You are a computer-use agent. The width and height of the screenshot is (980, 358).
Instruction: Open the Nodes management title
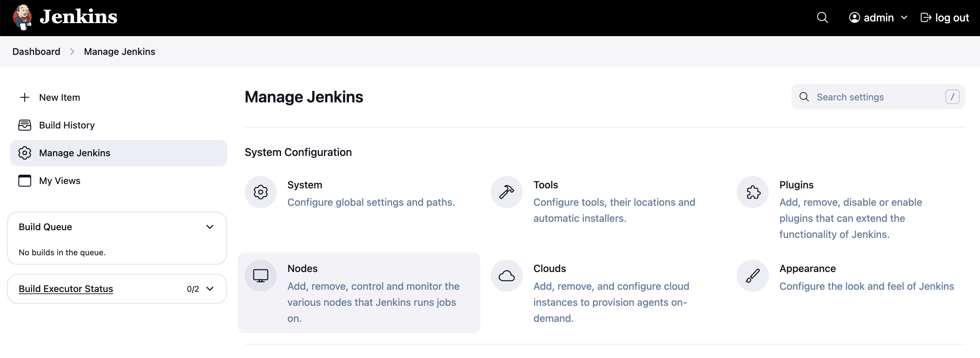click(302, 269)
